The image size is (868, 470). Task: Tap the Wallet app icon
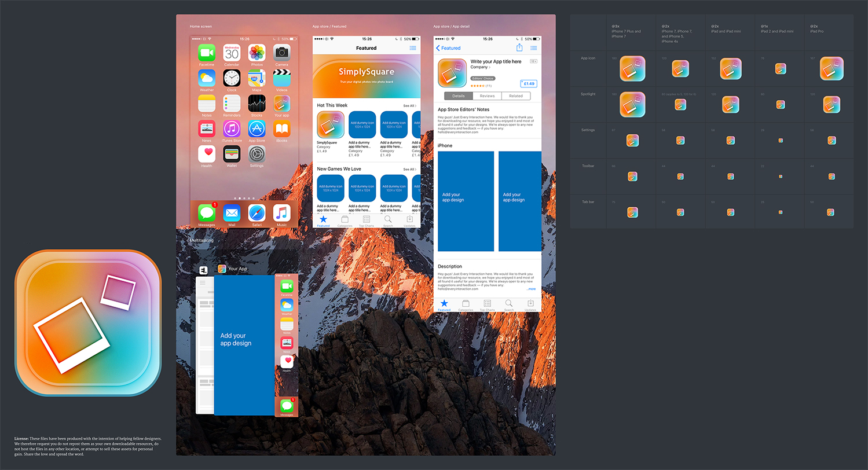click(232, 155)
